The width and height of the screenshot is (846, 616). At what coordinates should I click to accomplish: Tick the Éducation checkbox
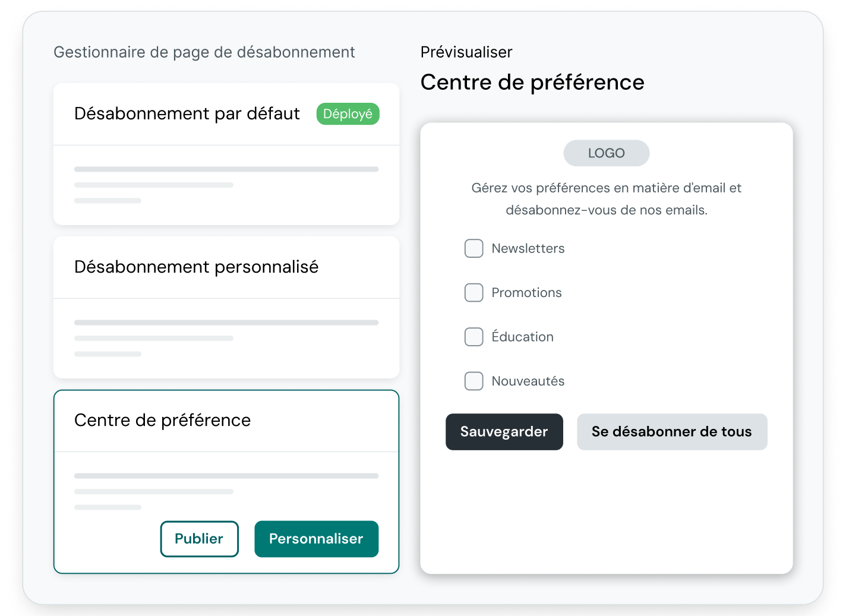[473, 337]
